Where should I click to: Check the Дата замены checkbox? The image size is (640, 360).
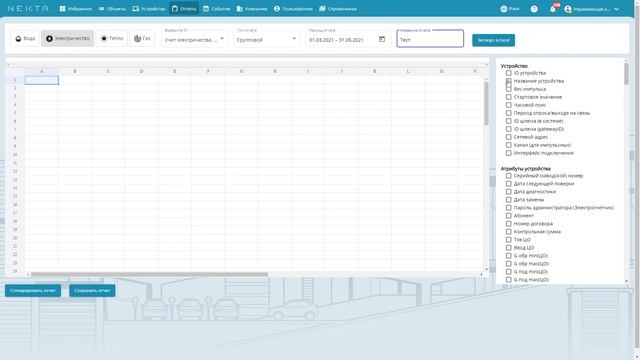[509, 200]
